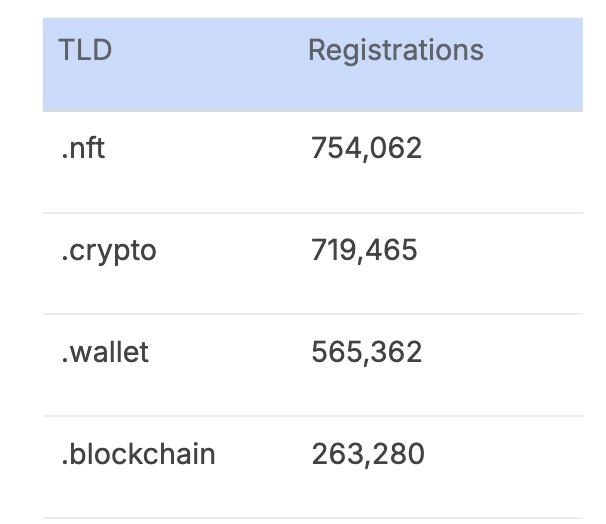Click the header row's bottom border line
The height and width of the screenshot is (524, 606).
[313, 111]
